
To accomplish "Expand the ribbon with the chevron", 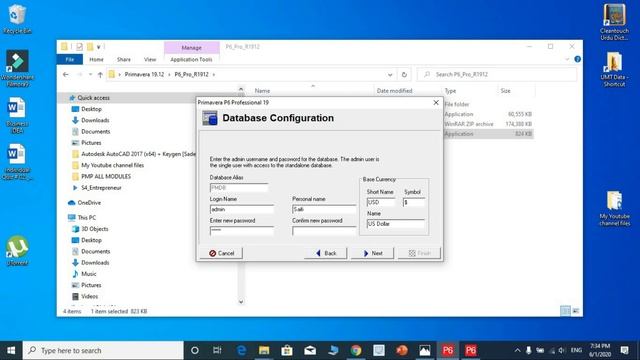I will 567,59.
